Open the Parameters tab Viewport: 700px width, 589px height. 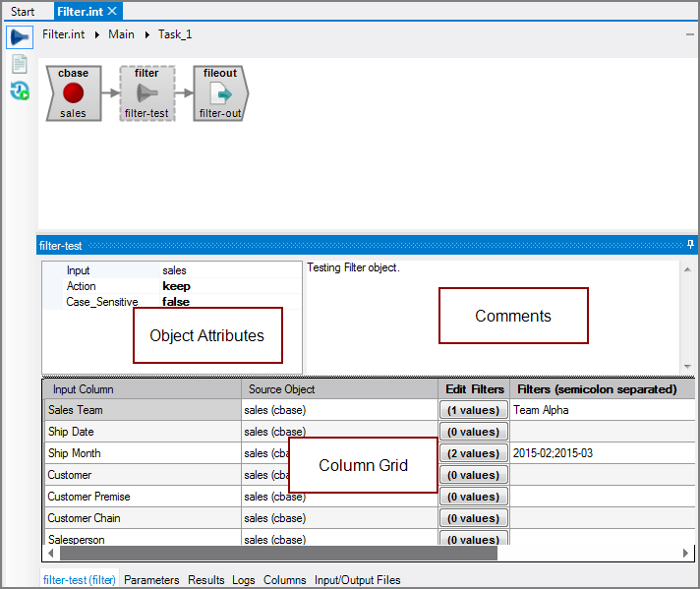click(151, 580)
